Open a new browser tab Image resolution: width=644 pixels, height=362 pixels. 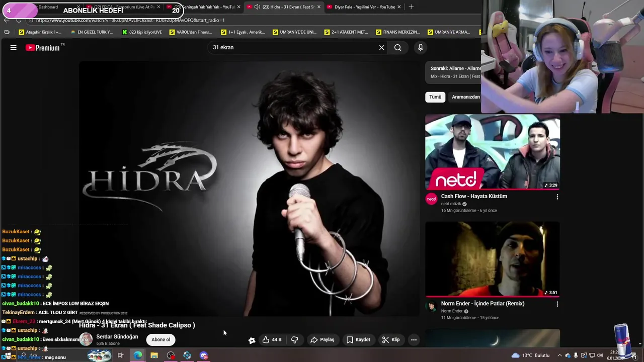pos(411,7)
